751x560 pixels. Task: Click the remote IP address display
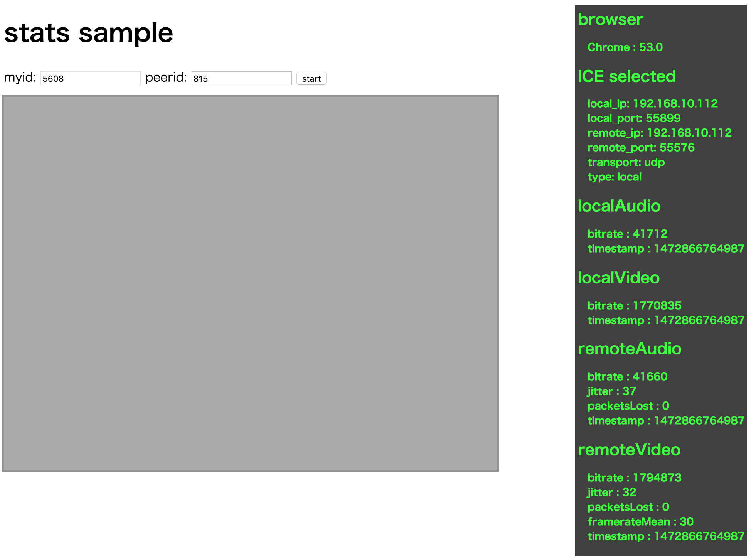pyautogui.click(x=662, y=132)
